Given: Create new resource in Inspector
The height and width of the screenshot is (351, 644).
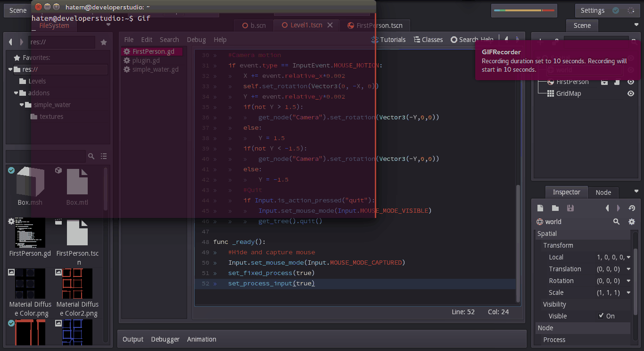Looking at the screenshot, I should (541, 208).
